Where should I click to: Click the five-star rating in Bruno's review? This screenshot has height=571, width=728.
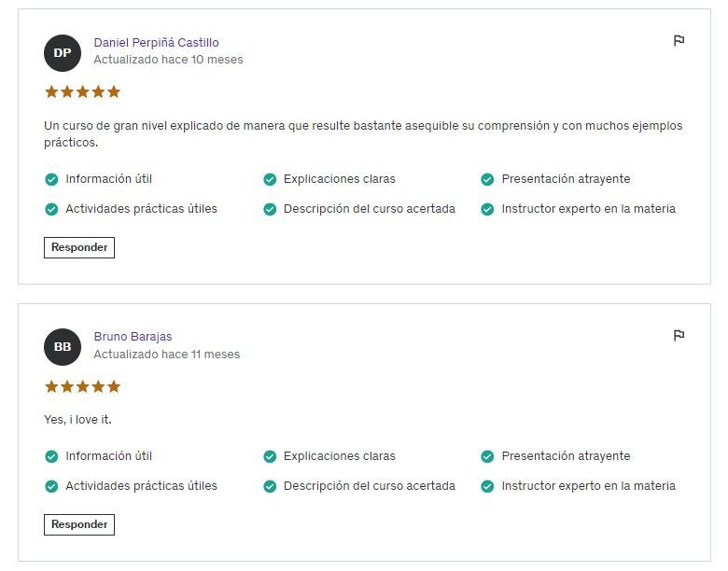coord(83,386)
